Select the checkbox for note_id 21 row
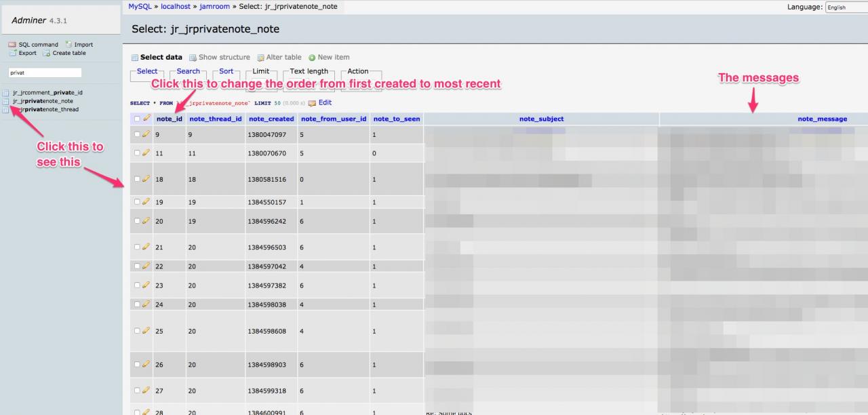Image resolution: width=868 pixels, height=415 pixels. click(137, 248)
